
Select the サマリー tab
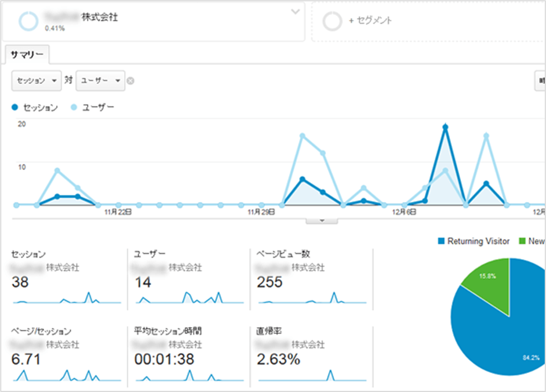[27, 55]
